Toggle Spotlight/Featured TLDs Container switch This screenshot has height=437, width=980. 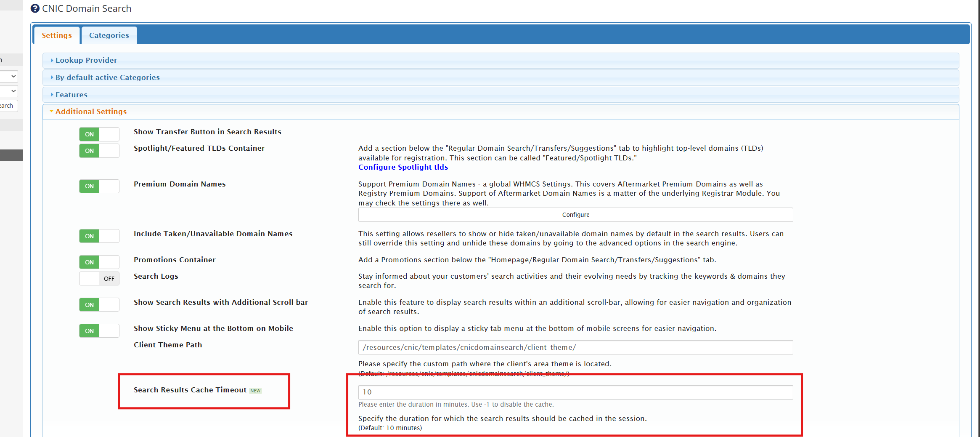99,151
